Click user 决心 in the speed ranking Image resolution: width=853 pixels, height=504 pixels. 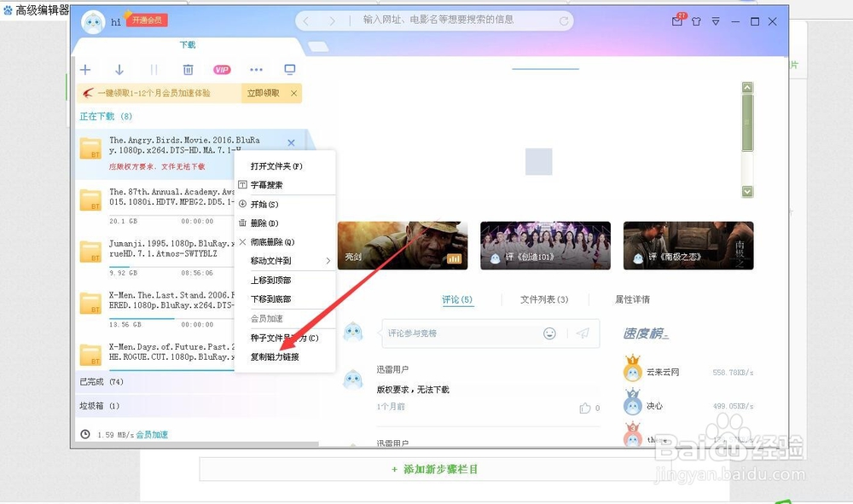point(654,406)
